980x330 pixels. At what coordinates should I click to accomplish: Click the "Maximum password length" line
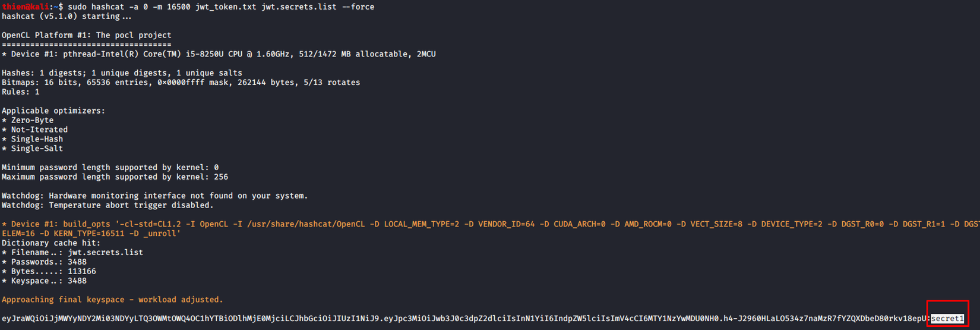tap(115, 177)
